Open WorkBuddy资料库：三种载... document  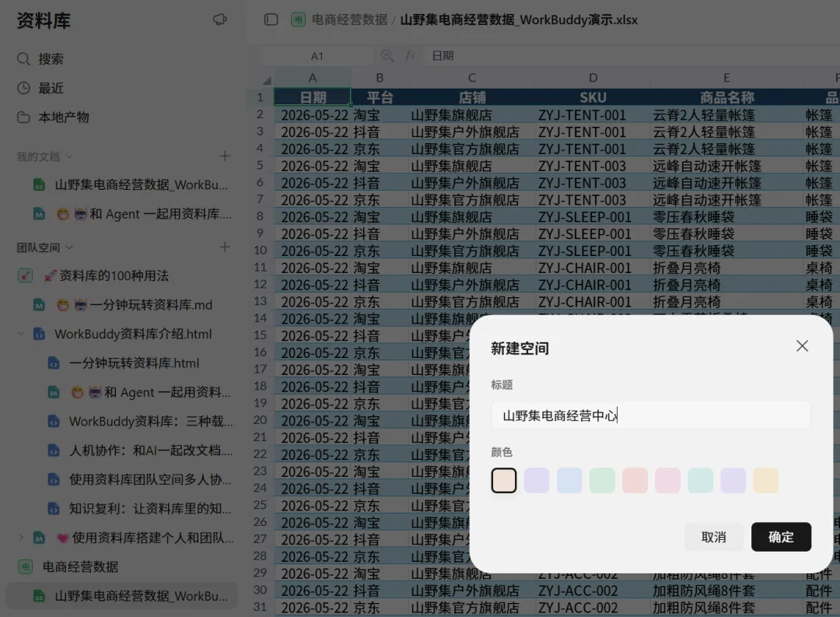(x=151, y=422)
